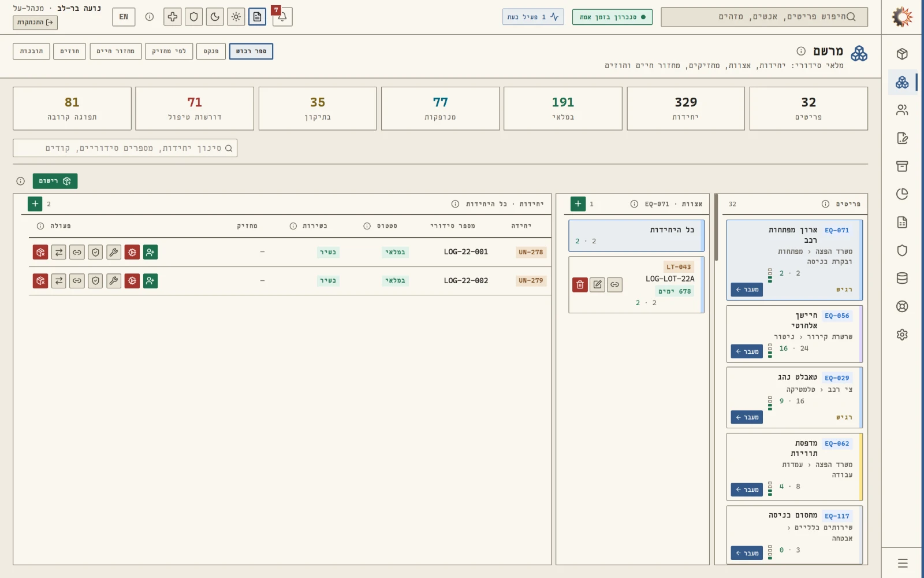Open the pie chart reports icon in the sidebar

click(x=902, y=194)
